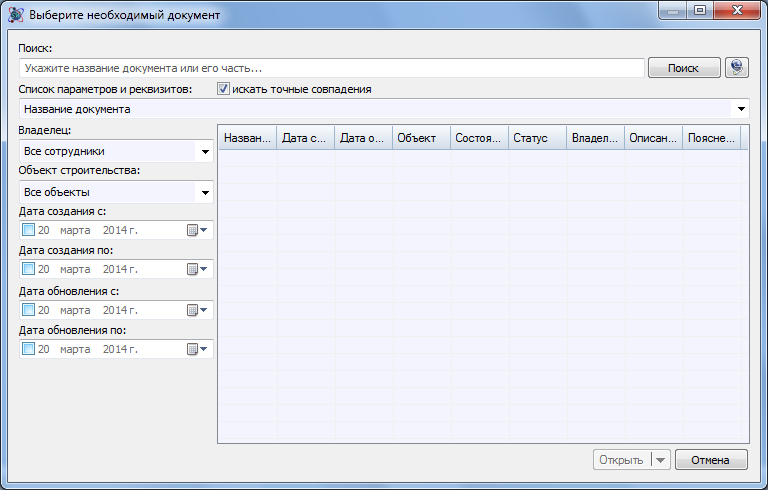Click the globe search icon button
The image size is (768, 490).
tap(737, 68)
